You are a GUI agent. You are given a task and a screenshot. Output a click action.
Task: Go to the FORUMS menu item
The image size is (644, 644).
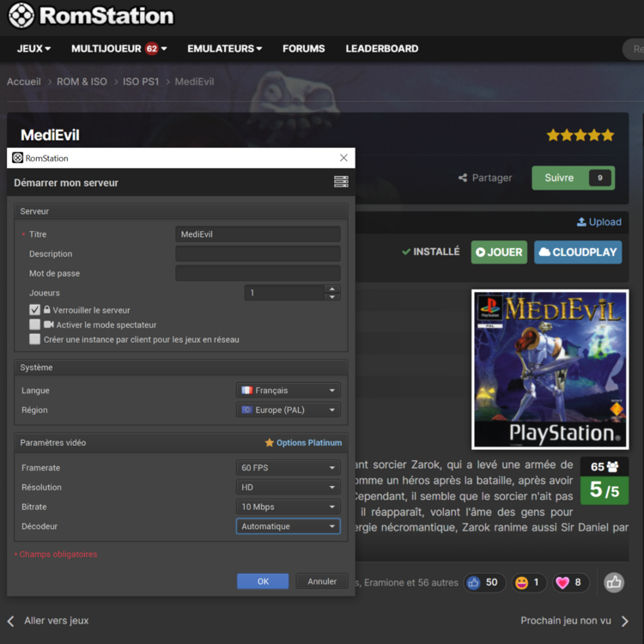coord(304,49)
